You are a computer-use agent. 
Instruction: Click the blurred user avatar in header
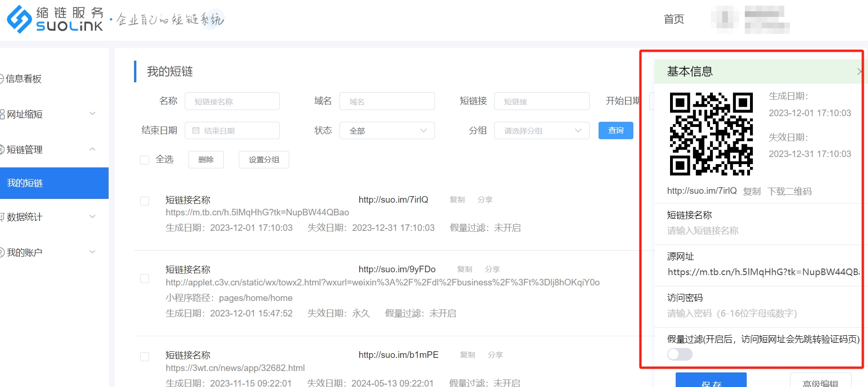click(x=725, y=19)
